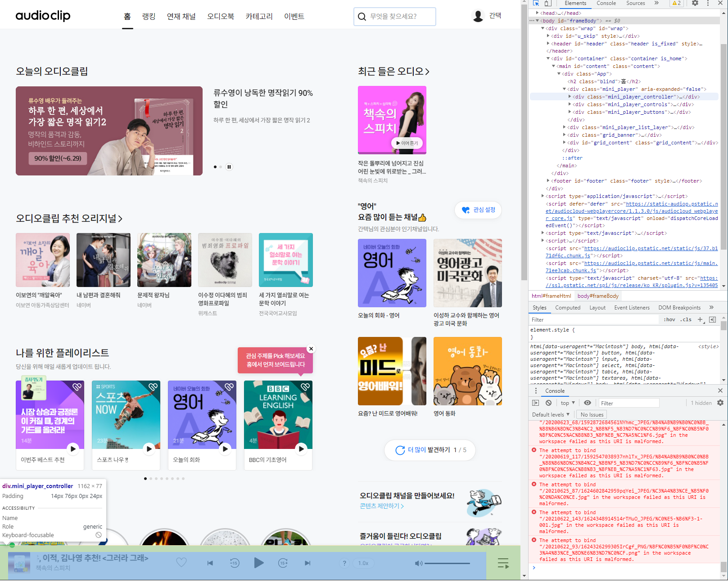The image size is (728, 583).
Task: Open the mini player playlist icon
Action: (x=503, y=563)
